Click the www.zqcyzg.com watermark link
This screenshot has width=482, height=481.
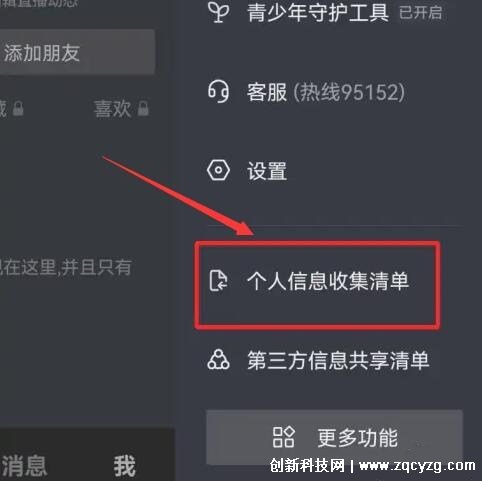coord(417,465)
